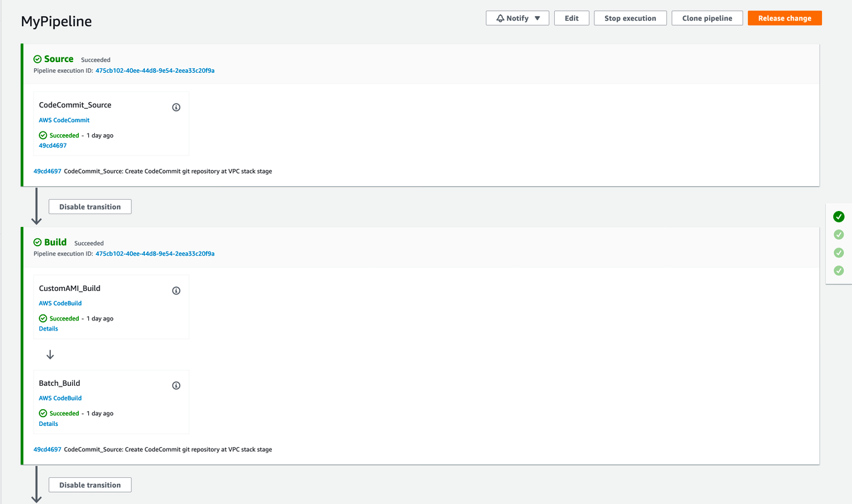This screenshot has width=852, height=504.
Task: Click the bell icon on Notify button
Action: click(500, 19)
